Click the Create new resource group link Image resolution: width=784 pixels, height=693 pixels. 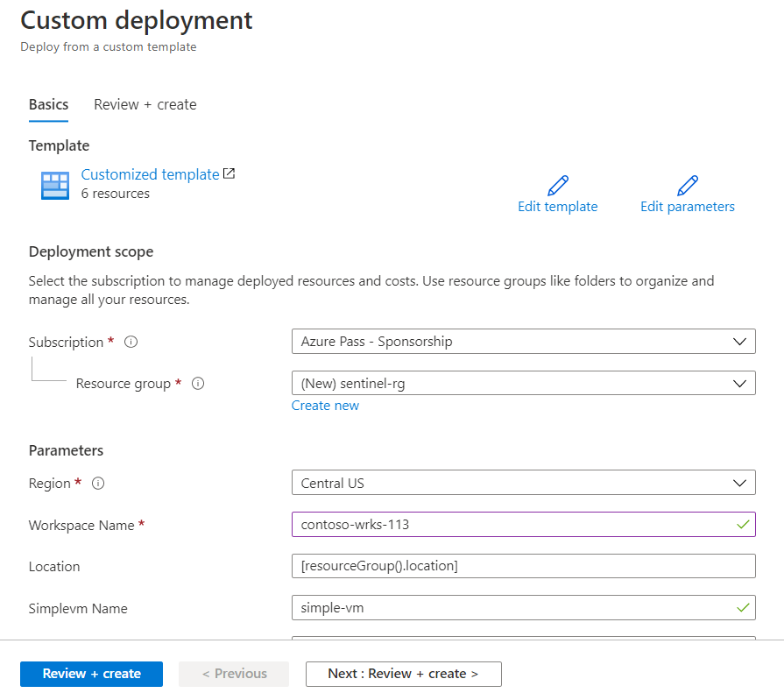325,406
